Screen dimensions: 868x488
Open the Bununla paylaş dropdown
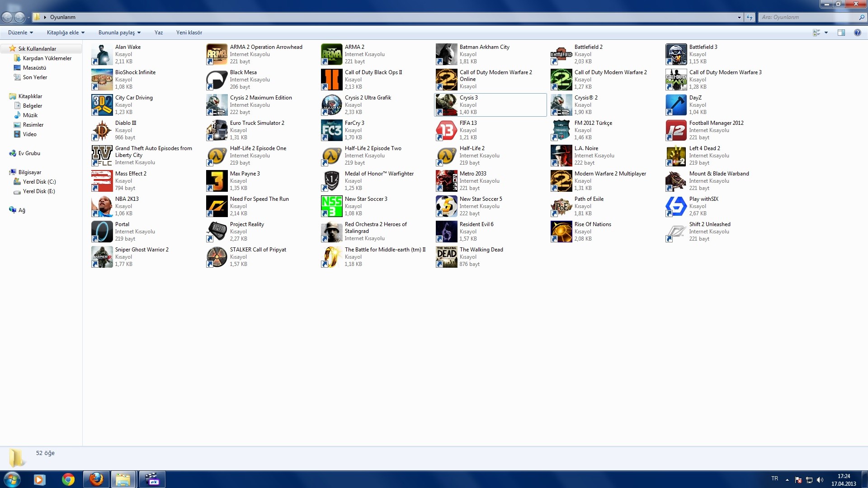[119, 33]
